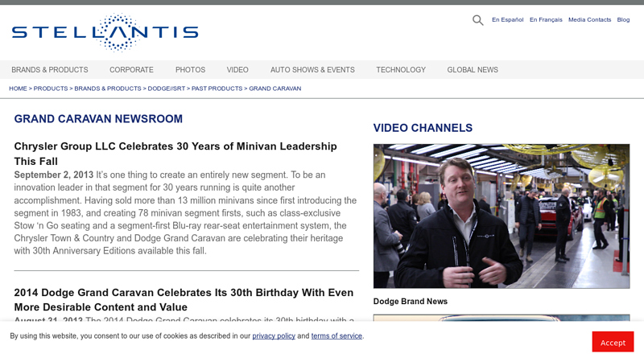Open the Media Contacts link

coord(589,20)
